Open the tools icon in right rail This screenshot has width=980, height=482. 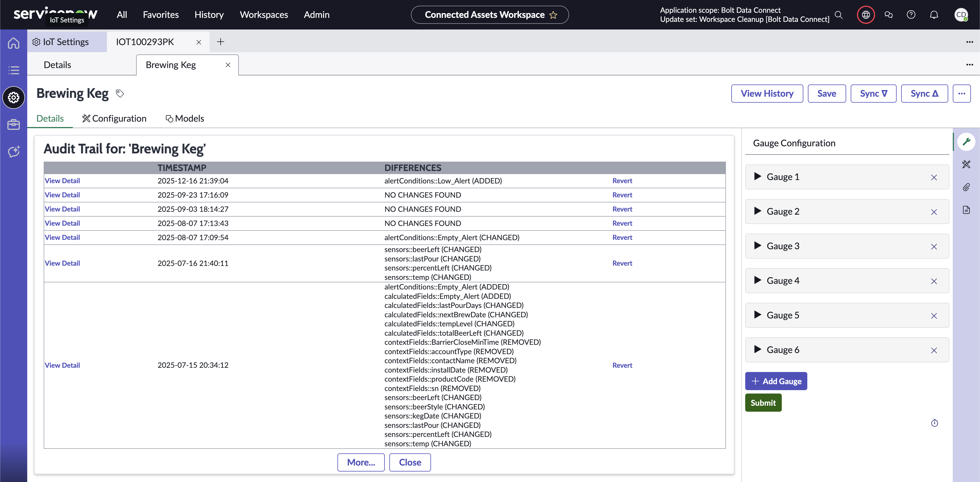pyautogui.click(x=966, y=164)
